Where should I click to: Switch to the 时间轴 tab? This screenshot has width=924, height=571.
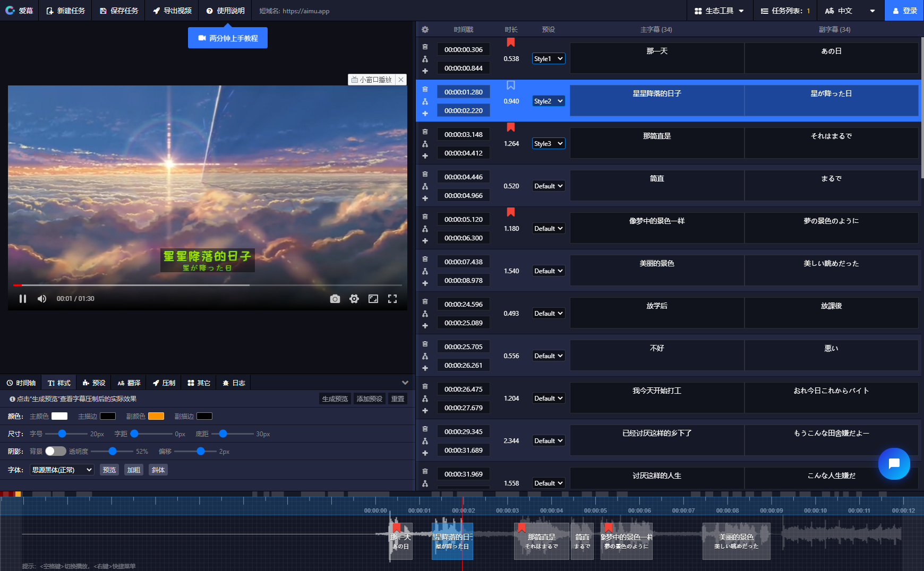coord(21,383)
